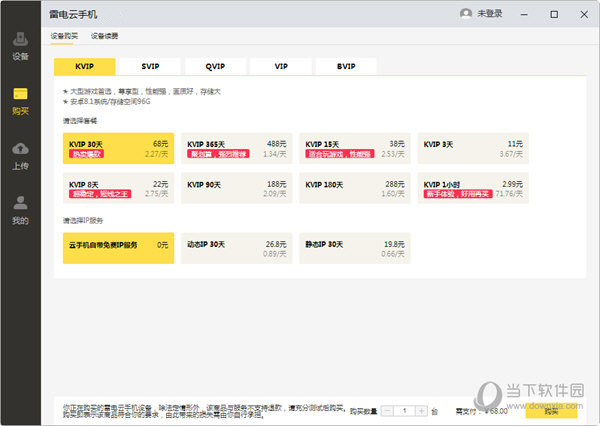Select the SVIP tab

coord(150,66)
